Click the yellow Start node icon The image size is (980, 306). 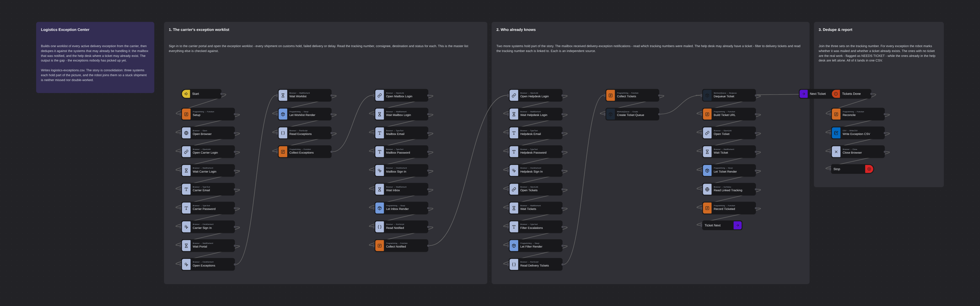click(186, 94)
